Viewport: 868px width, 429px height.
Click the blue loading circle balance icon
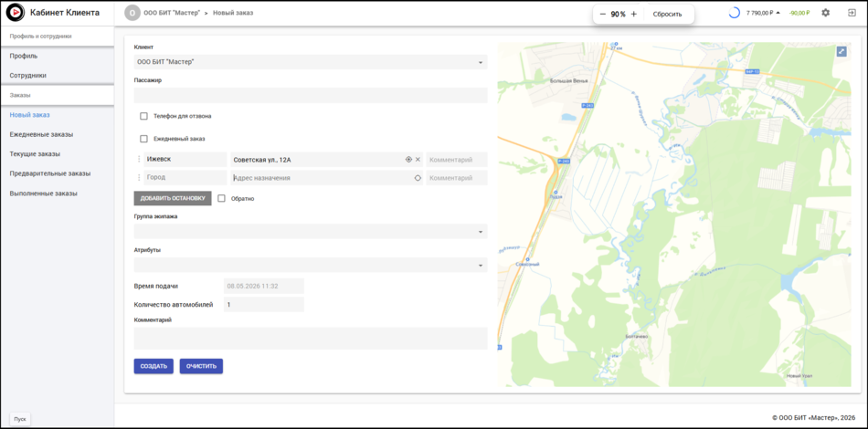point(734,13)
